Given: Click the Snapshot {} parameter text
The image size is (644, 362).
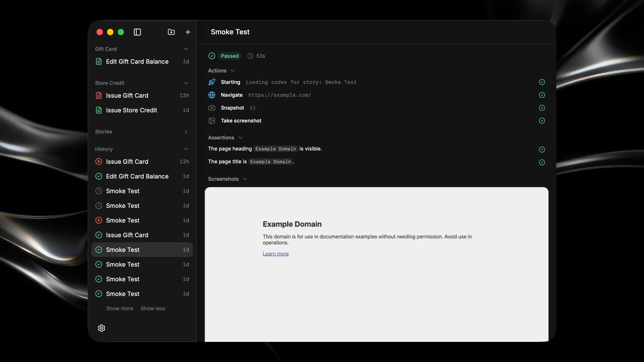Looking at the screenshot, I should coord(253,108).
